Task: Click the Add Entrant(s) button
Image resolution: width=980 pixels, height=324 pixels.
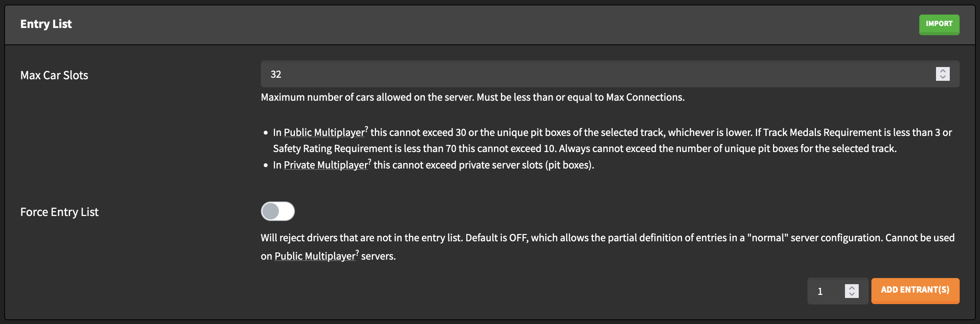Action: (915, 291)
